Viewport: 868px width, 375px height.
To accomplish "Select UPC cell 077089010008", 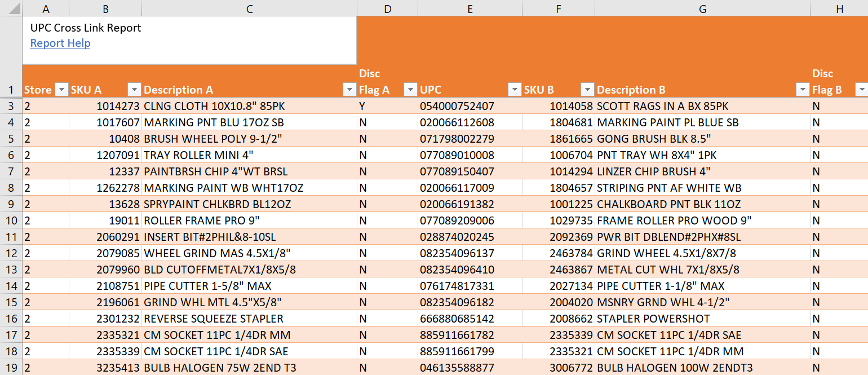I will (x=470, y=155).
